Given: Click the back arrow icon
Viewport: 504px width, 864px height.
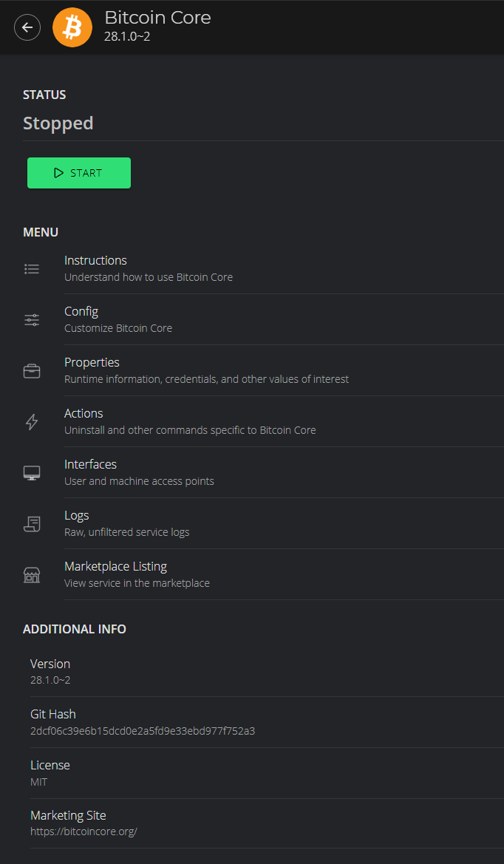Looking at the screenshot, I should [27, 27].
